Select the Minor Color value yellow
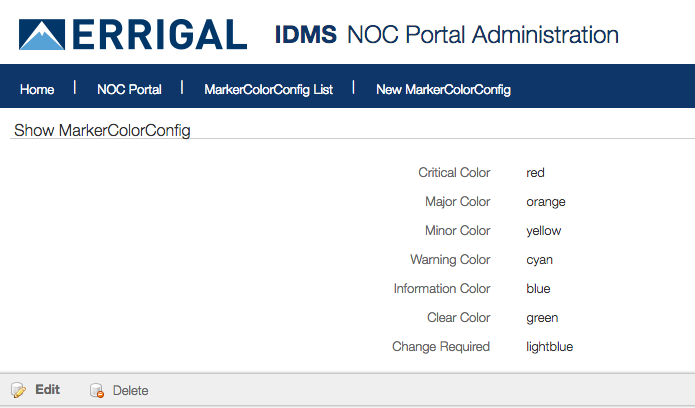Image resolution: width=695 pixels, height=408 pixels. pyautogui.click(x=543, y=230)
